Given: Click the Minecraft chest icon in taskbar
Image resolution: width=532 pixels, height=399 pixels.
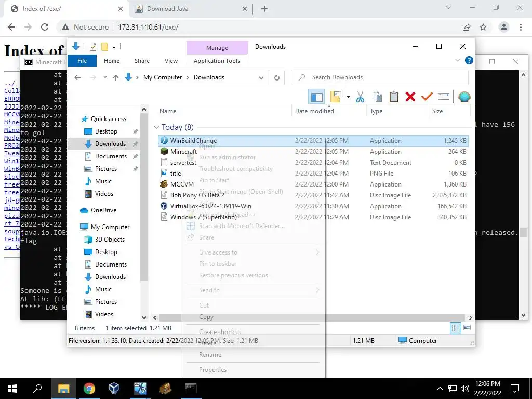Looking at the screenshot, I should pos(166,389).
